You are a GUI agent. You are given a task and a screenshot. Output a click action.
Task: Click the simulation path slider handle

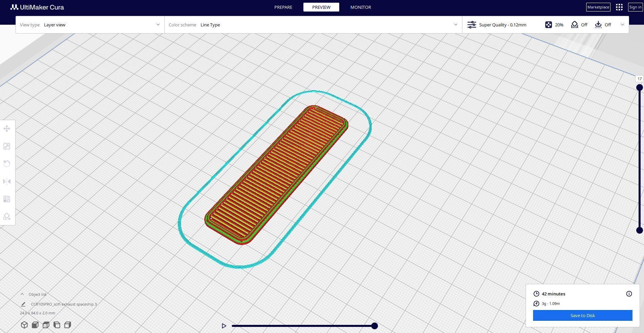click(374, 326)
